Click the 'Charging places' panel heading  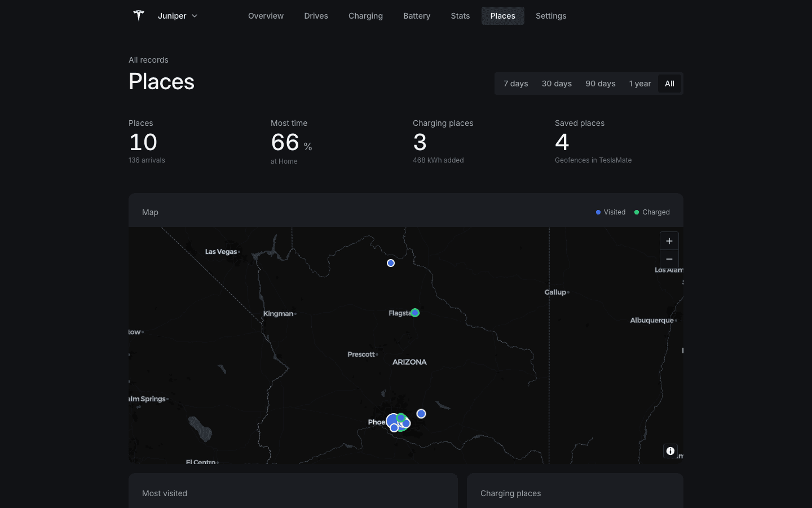[510, 493]
